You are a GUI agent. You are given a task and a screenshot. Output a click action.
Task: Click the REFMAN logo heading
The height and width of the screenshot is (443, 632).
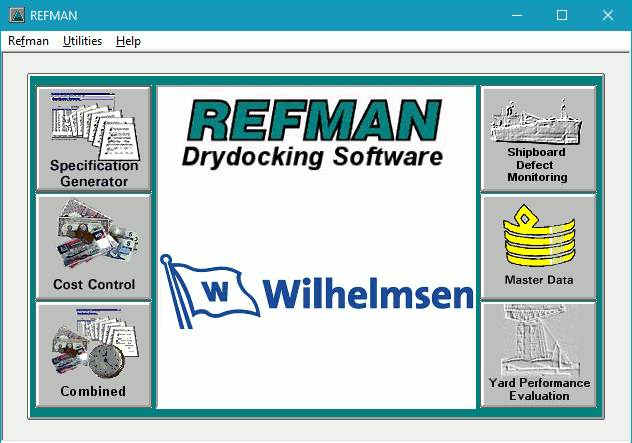pos(314,120)
